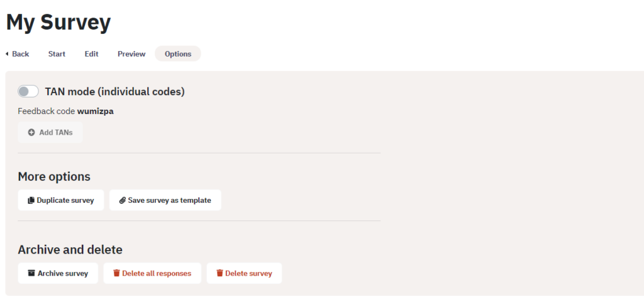The width and height of the screenshot is (644, 299).
Task: Click the feedback code wumizpa
Action: [96, 111]
